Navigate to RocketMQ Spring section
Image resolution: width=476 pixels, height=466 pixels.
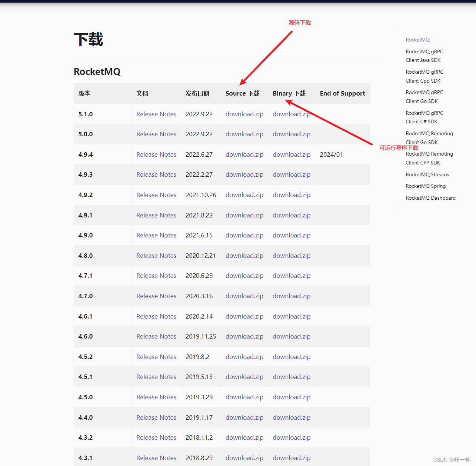coord(426,186)
